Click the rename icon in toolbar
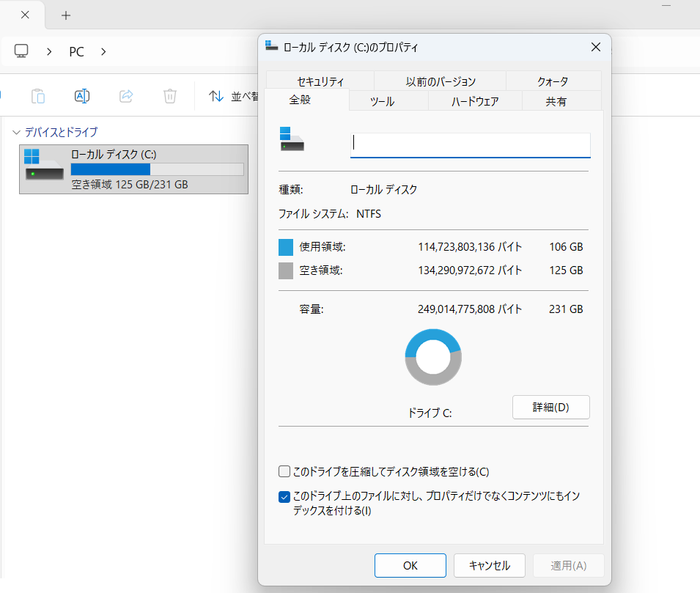This screenshot has width=700, height=593. click(82, 96)
